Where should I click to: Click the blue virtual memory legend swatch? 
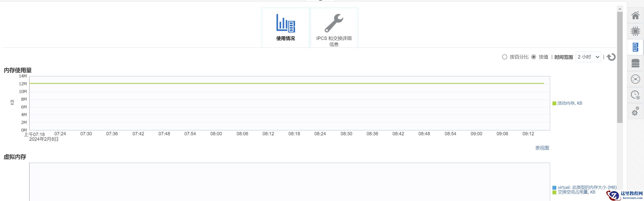(x=554, y=188)
